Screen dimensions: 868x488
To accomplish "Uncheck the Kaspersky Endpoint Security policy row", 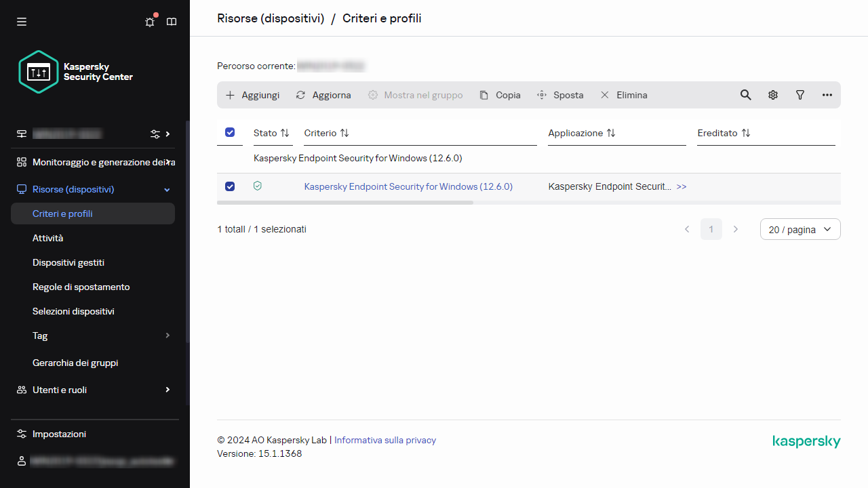I will (230, 186).
